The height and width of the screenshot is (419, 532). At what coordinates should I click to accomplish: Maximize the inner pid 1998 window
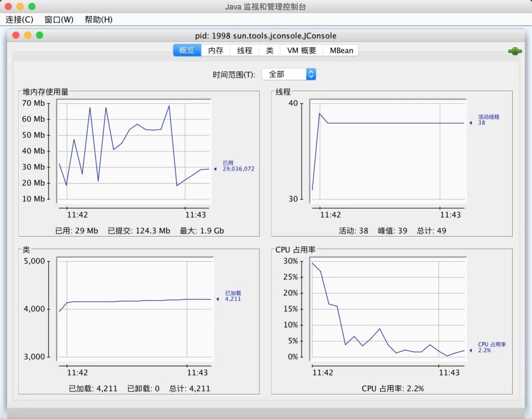(40, 35)
